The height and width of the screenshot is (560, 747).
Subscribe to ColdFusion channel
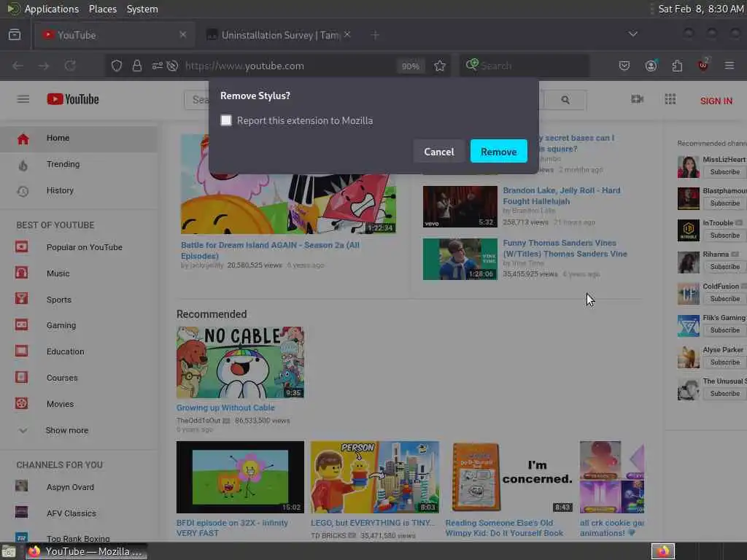724,298
